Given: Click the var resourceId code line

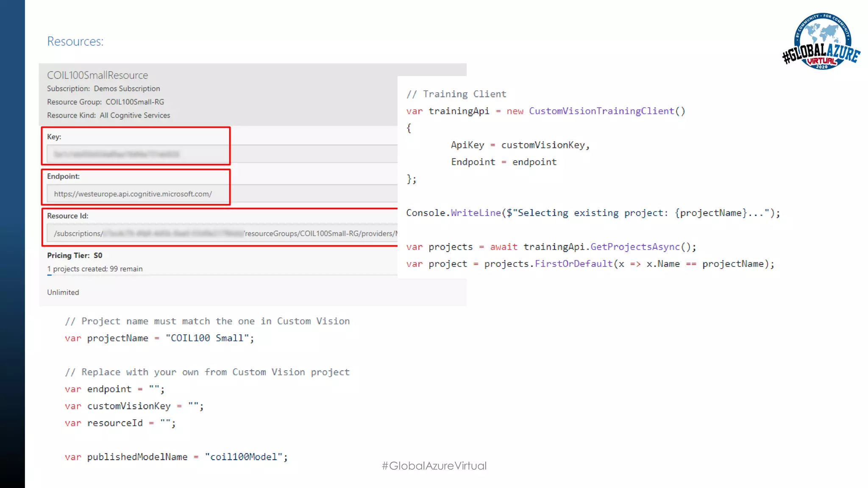Looking at the screenshot, I should pos(120,423).
